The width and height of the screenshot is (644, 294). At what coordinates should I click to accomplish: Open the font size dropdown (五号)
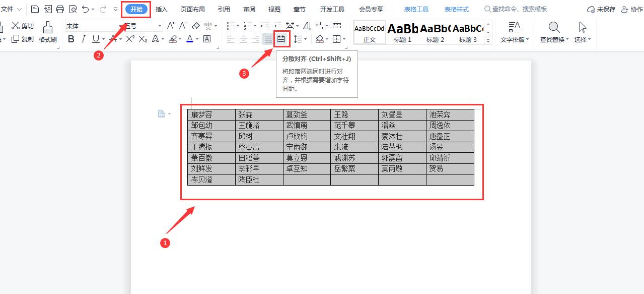click(160, 26)
